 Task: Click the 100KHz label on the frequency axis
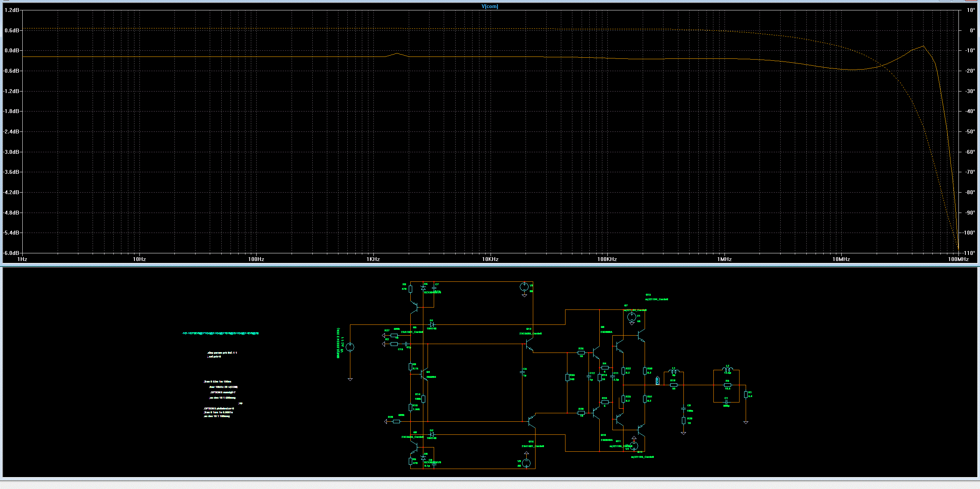click(607, 259)
